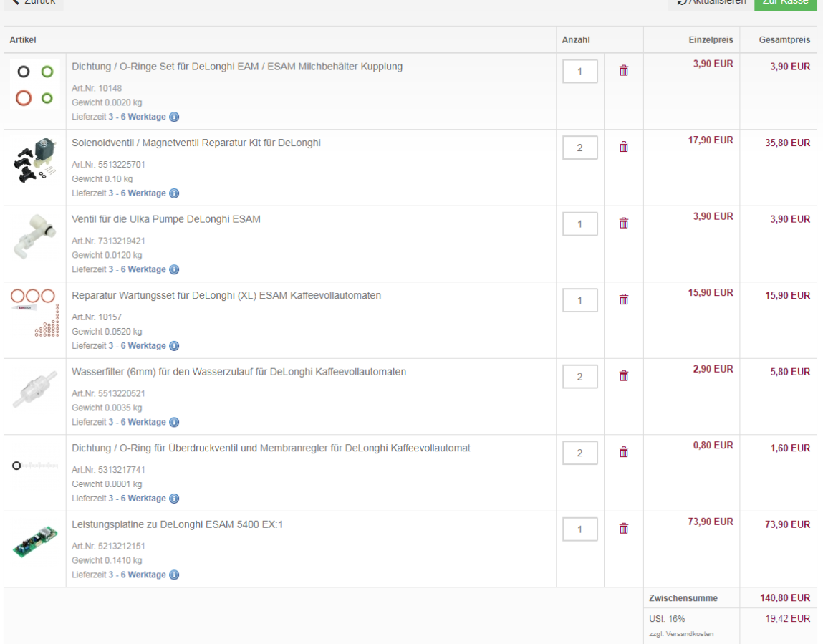Image resolution: width=823 pixels, height=644 pixels.
Task: Open Reparatur Wartungsset product title link
Action: tap(226, 295)
